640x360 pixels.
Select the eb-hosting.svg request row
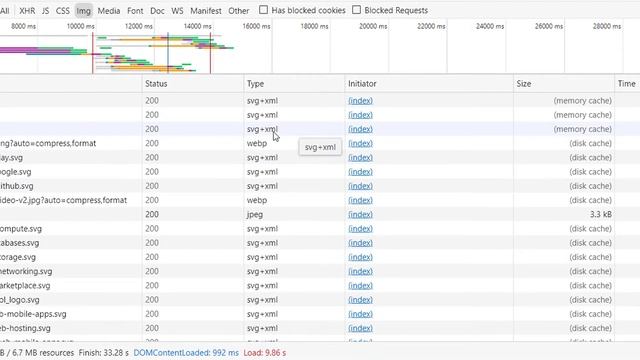click(320, 328)
